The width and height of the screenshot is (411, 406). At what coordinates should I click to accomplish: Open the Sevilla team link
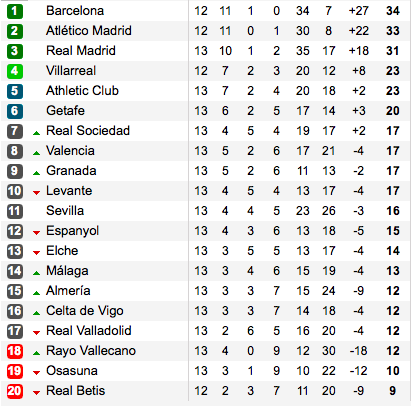[65, 211]
